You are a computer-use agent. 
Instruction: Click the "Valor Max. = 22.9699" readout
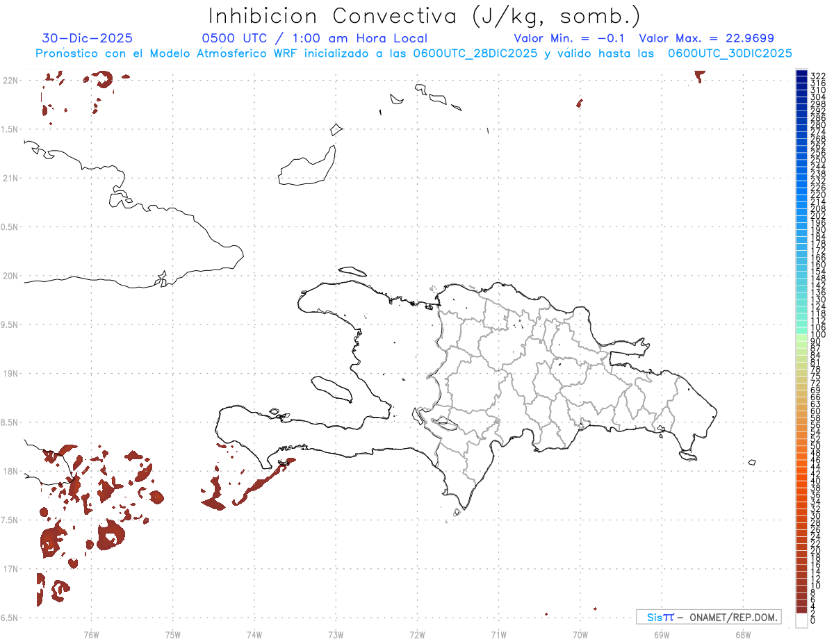(706, 38)
